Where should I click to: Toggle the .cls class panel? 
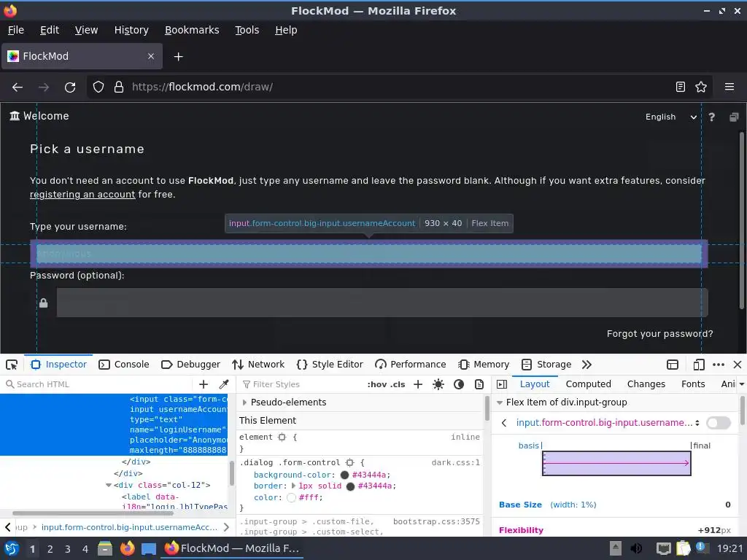pos(398,384)
